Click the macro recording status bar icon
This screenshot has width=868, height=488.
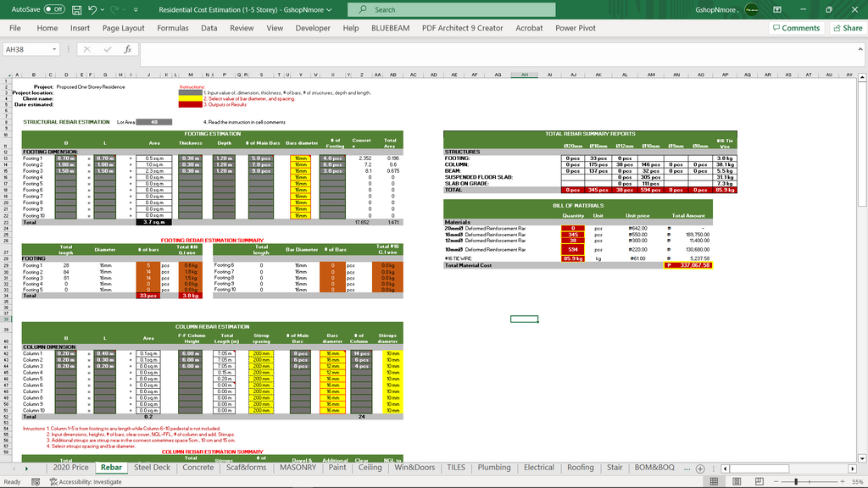36,482
